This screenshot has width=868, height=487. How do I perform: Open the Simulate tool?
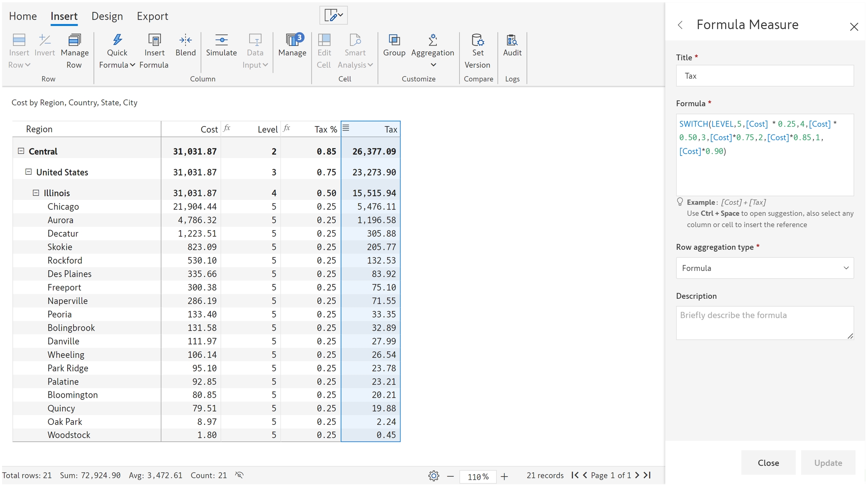221,40
